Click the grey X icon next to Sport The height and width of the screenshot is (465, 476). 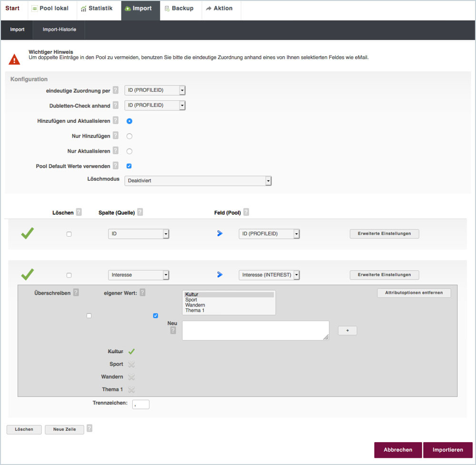[132, 364]
